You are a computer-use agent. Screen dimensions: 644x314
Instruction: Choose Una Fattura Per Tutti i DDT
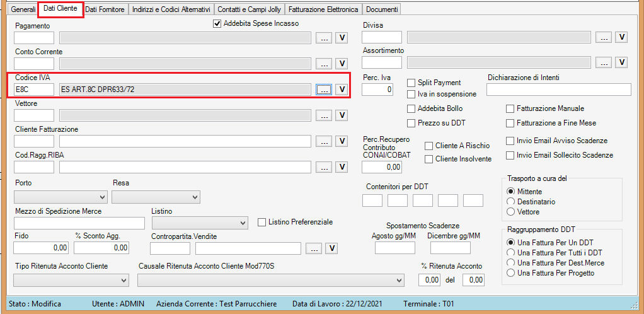(x=511, y=252)
